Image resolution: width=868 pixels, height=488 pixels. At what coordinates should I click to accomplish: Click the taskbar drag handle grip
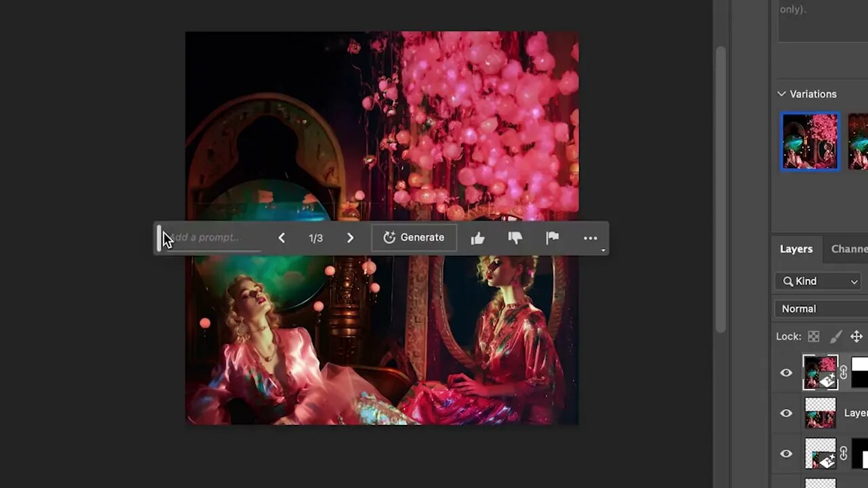pyautogui.click(x=159, y=238)
